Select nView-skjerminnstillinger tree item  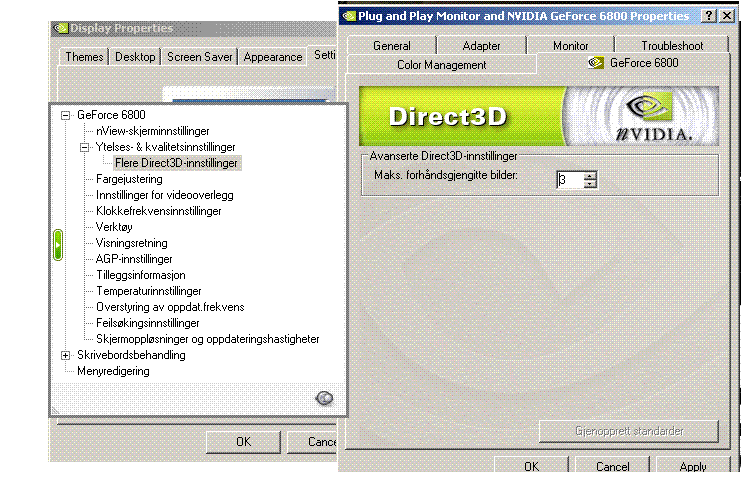pos(153,131)
